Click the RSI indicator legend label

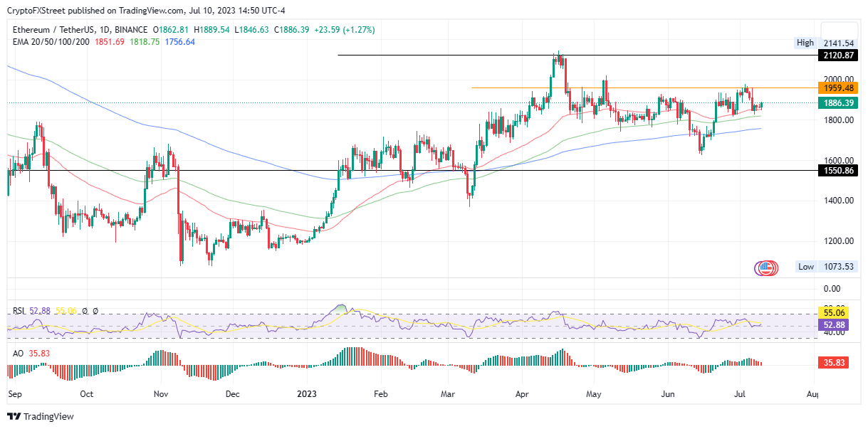tap(19, 311)
